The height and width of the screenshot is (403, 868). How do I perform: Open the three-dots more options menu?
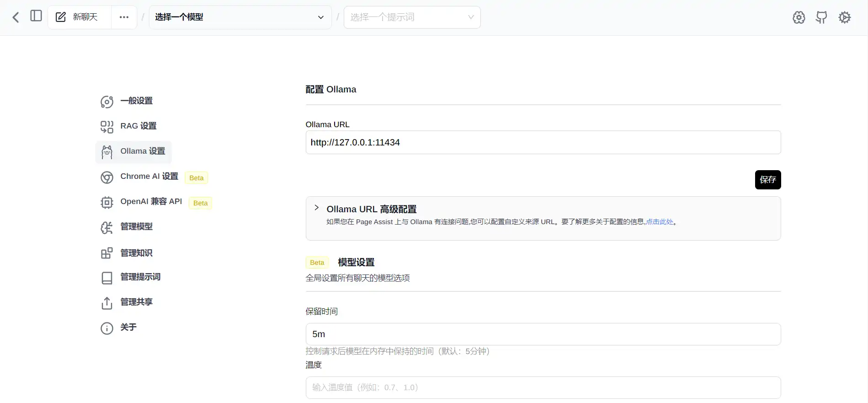click(x=124, y=17)
